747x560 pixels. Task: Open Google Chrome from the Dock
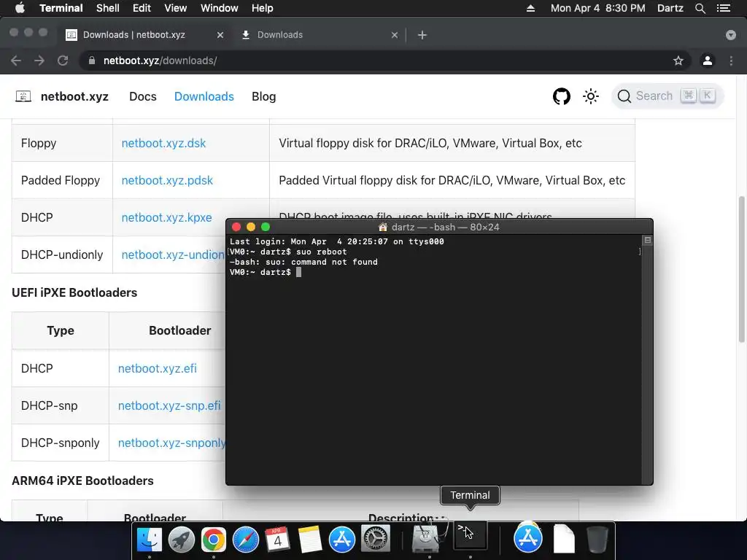pyautogui.click(x=214, y=540)
